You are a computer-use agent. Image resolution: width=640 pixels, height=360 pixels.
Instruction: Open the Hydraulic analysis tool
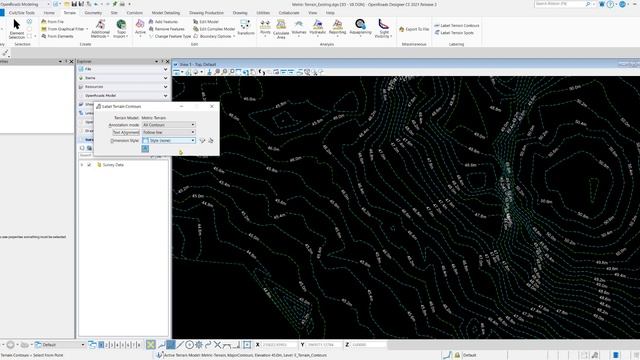[x=317, y=28]
